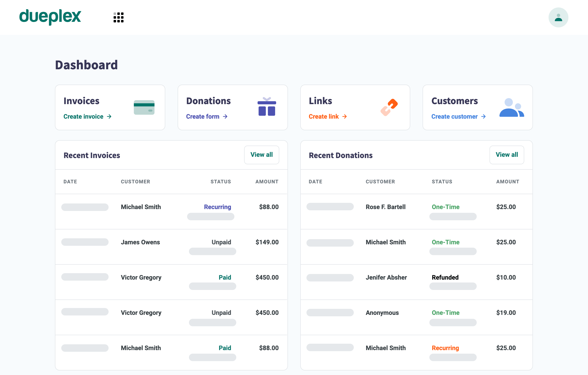Click the Create link link

(x=323, y=117)
